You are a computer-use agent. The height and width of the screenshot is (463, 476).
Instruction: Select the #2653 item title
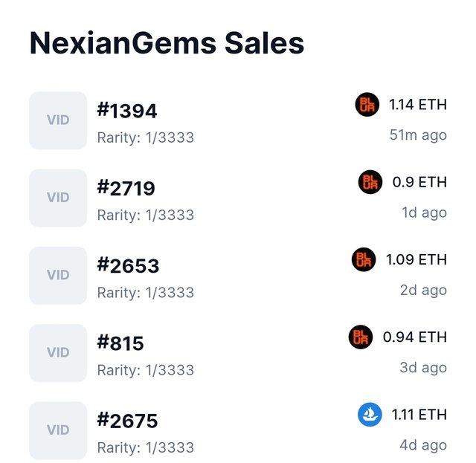tap(128, 265)
